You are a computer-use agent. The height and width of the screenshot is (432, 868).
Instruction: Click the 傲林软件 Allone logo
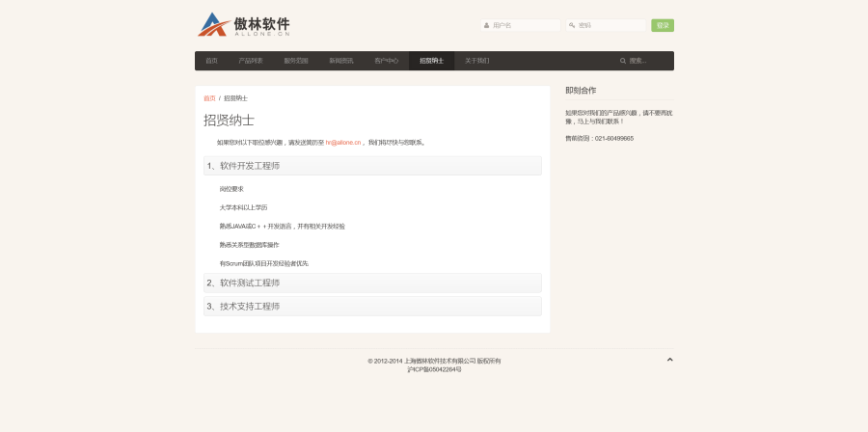[244, 25]
